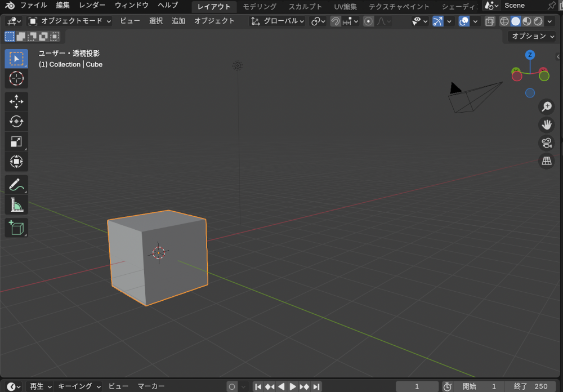Select the Cursor tool in the toolbar

pos(16,78)
